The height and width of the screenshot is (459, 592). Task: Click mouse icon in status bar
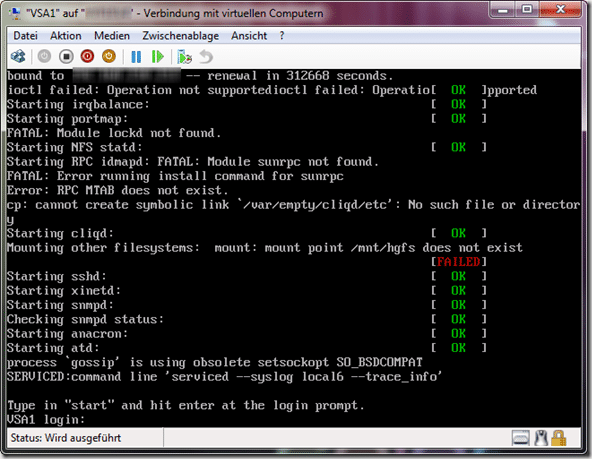pyautogui.click(x=541, y=438)
